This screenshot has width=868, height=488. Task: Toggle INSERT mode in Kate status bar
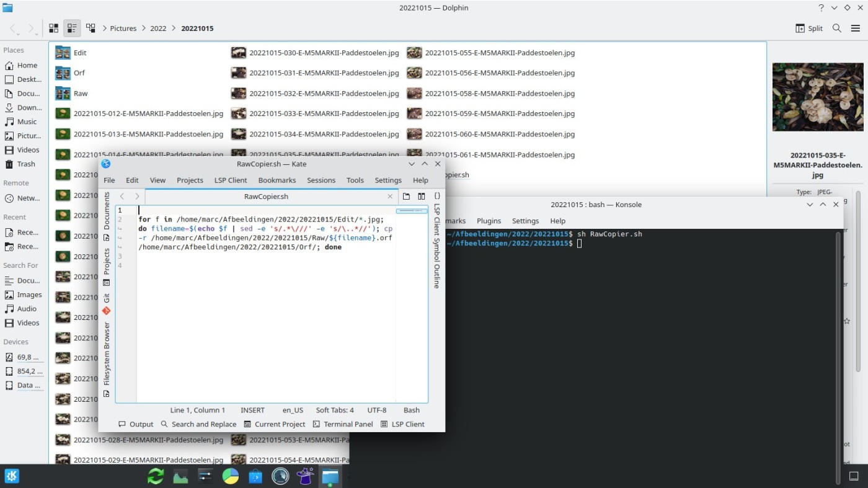(252, 410)
